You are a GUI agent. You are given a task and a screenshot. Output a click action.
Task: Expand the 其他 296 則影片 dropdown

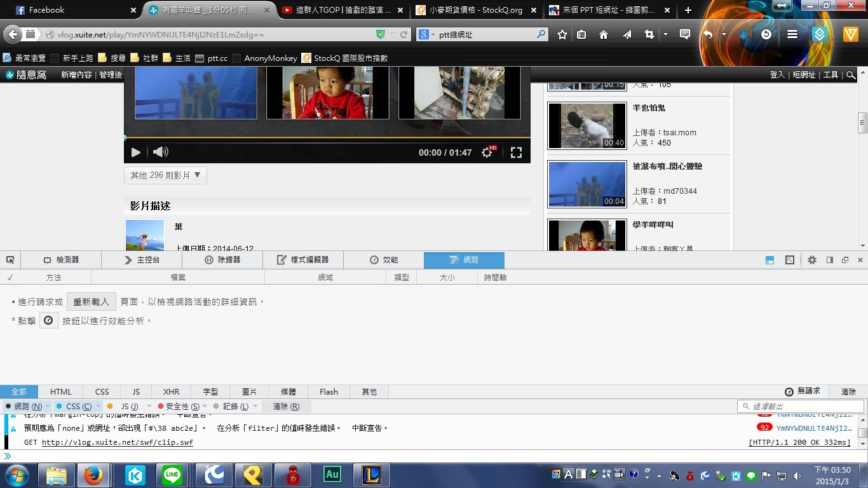[x=165, y=175]
